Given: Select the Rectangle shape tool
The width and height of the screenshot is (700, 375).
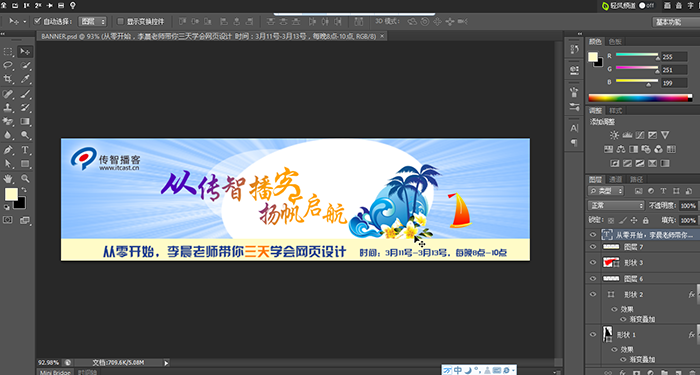Looking at the screenshot, I should click(x=25, y=163).
